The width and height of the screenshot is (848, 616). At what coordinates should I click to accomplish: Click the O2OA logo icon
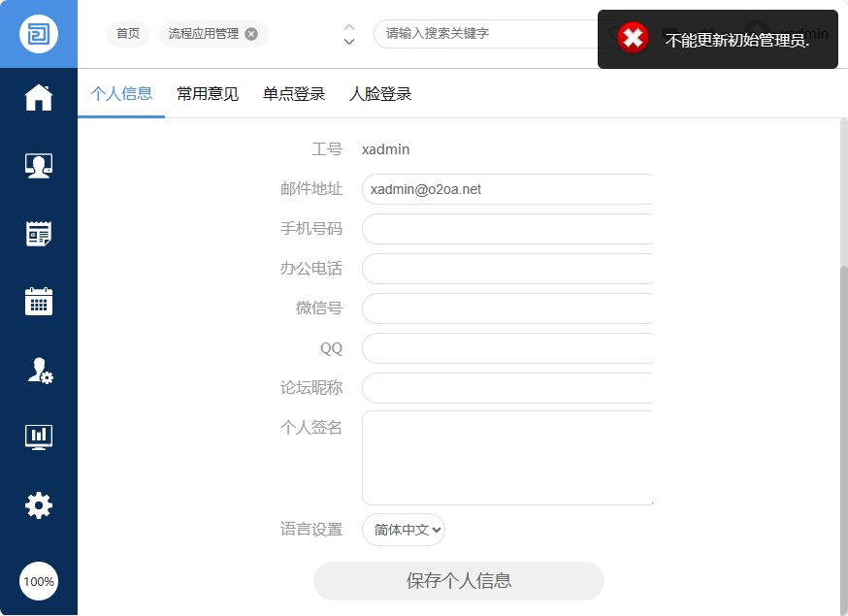tap(39, 34)
